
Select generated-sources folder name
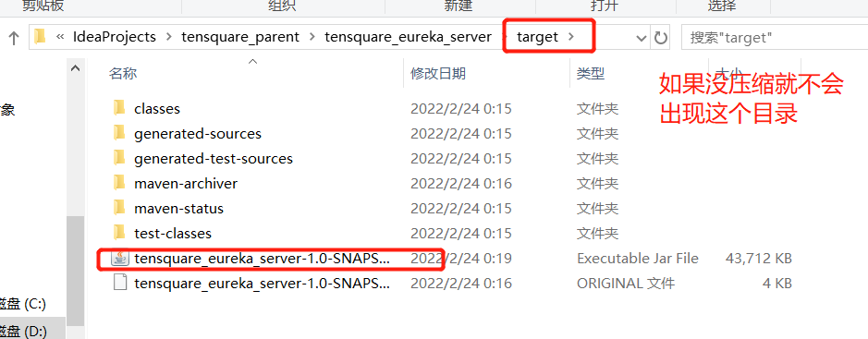(x=198, y=133)
